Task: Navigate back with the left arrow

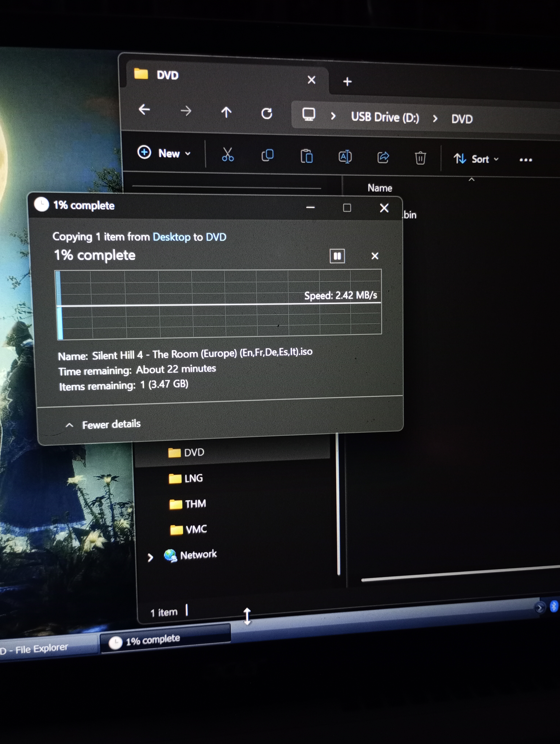Action: coord(145,109)
